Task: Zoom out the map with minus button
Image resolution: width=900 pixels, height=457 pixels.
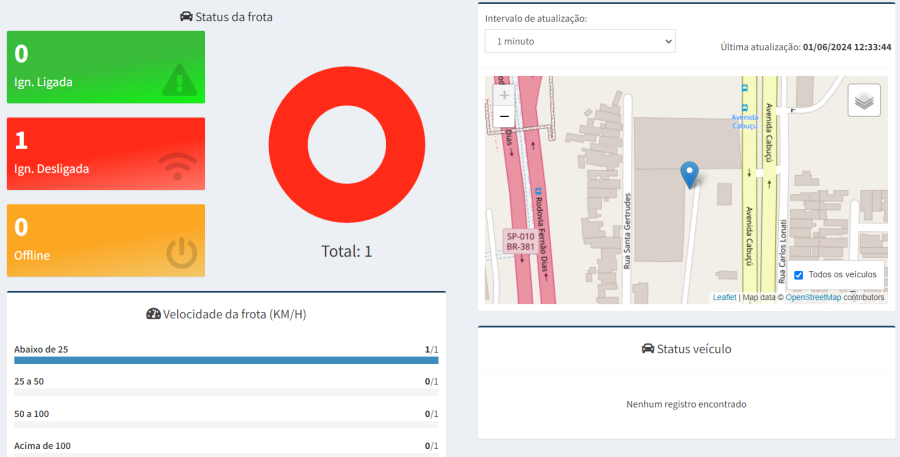Action: 504,117
